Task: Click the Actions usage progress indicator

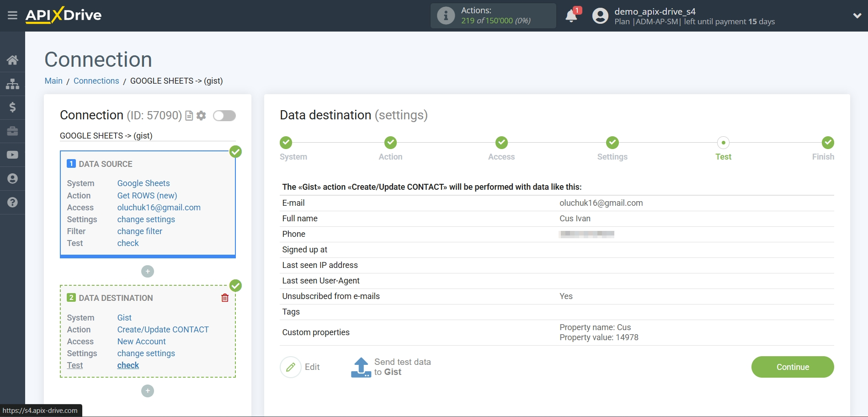Action: coord(493,15)
